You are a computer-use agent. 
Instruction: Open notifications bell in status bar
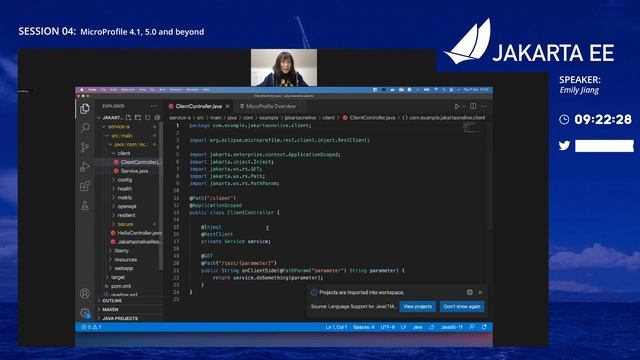click(x=484, y=327)
